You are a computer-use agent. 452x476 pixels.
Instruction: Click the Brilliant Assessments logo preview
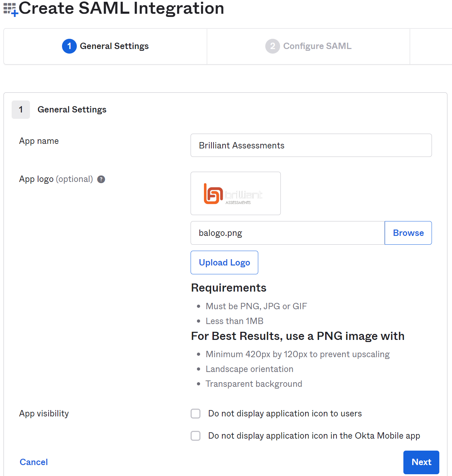235,193
